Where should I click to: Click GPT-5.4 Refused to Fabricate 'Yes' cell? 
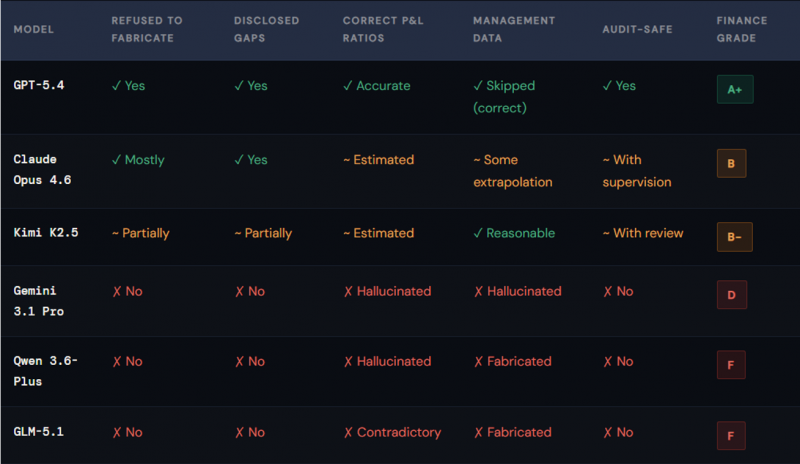click(x=129, y=86)
